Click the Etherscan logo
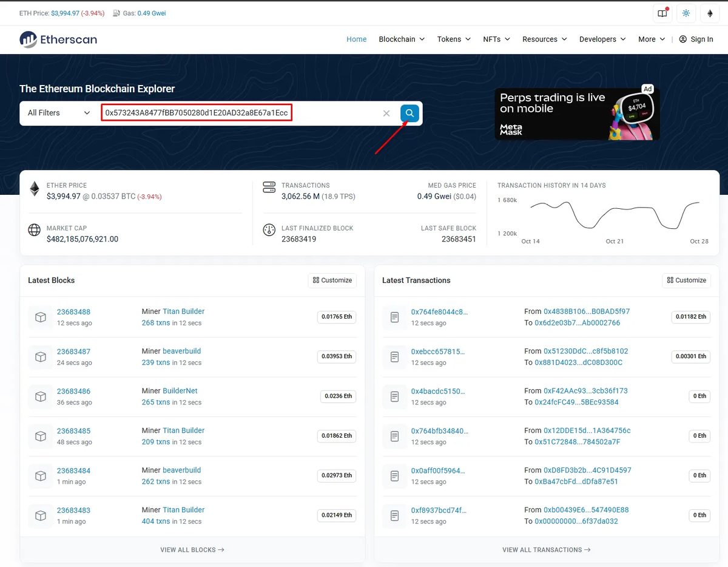The height and width of the screenshot is (567, 728). pyautogui.click(x=58, y=39)
